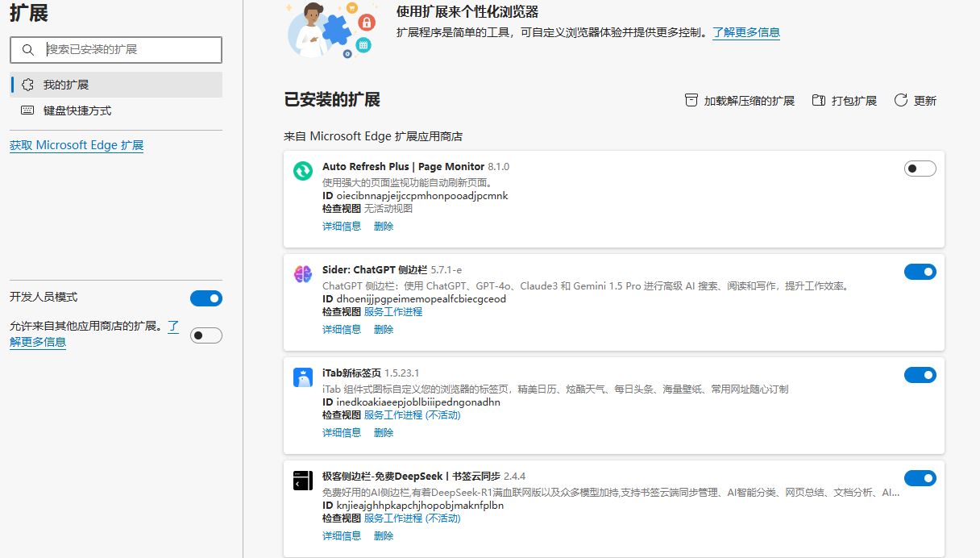
Task: Click the 已安装的扩展 heading
Action: (x=332, y=100)
